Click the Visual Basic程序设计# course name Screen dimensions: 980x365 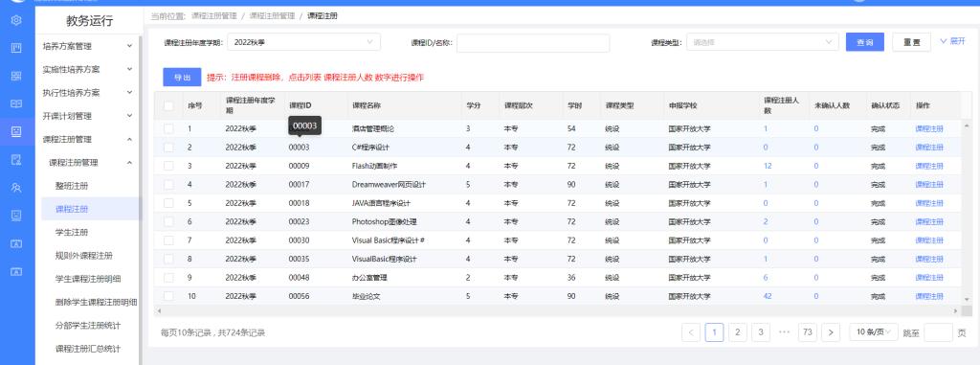point(389,240)
